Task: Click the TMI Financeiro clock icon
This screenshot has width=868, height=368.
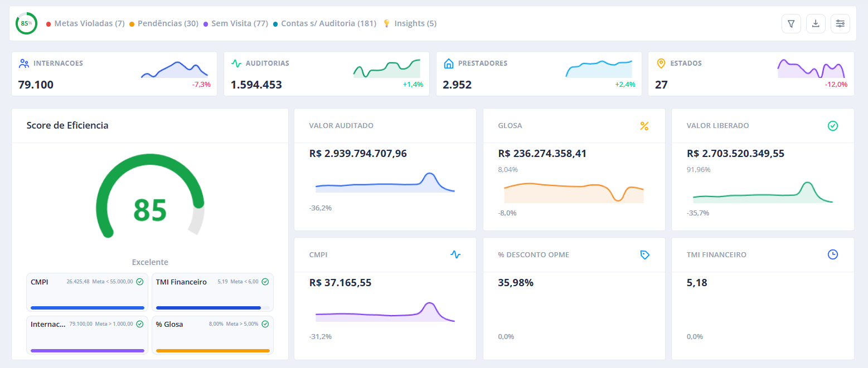Action: pos(833,254)
